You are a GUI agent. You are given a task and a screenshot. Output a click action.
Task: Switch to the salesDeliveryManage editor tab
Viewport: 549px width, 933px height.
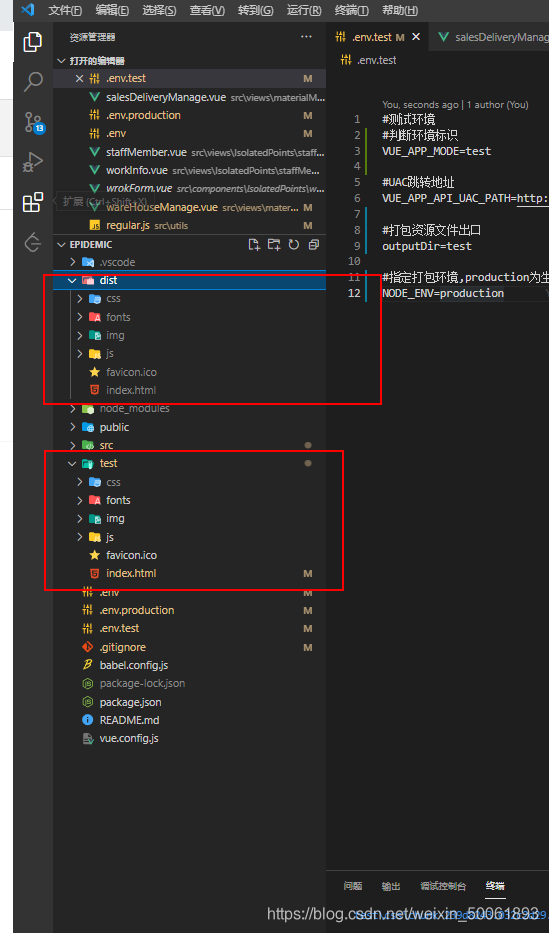tap(489, 37)
